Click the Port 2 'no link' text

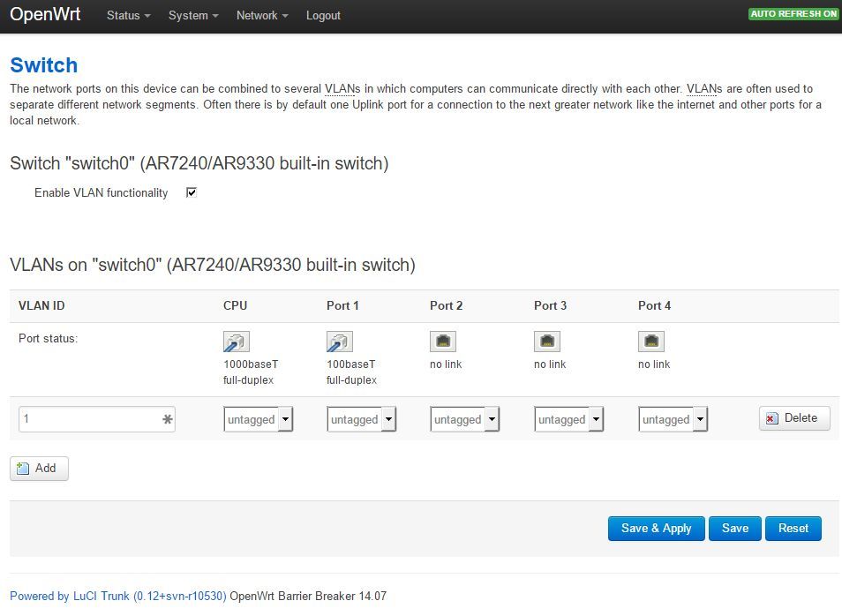coord(446,364)
